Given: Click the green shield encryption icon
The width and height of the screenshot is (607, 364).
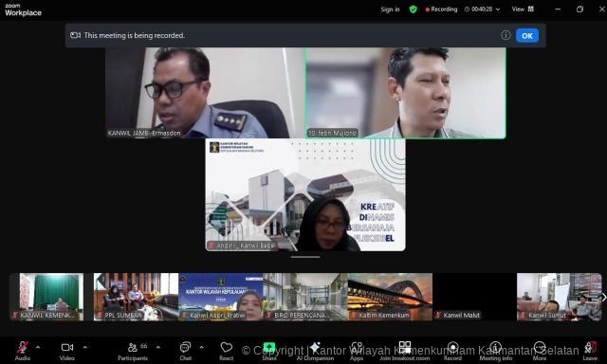Looking at the screenshot, I should click(414, 9).
